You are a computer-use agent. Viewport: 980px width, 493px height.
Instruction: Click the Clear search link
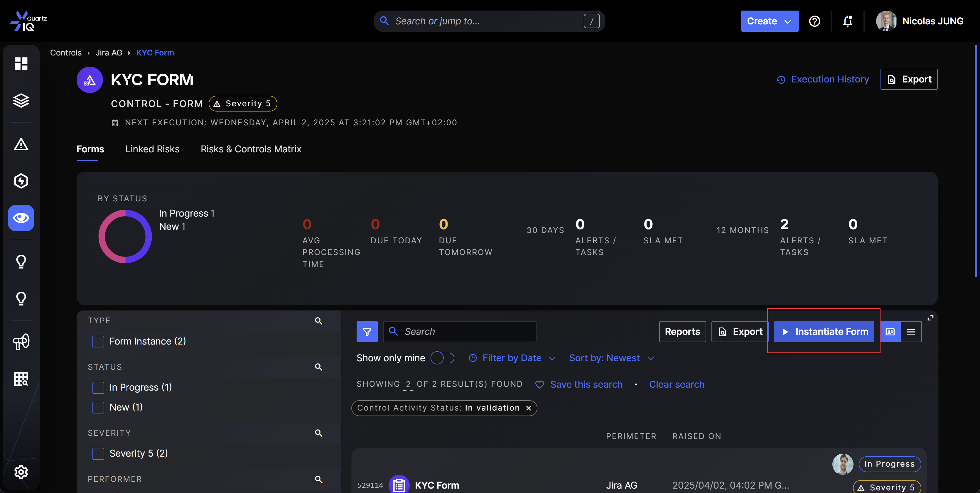677,384
